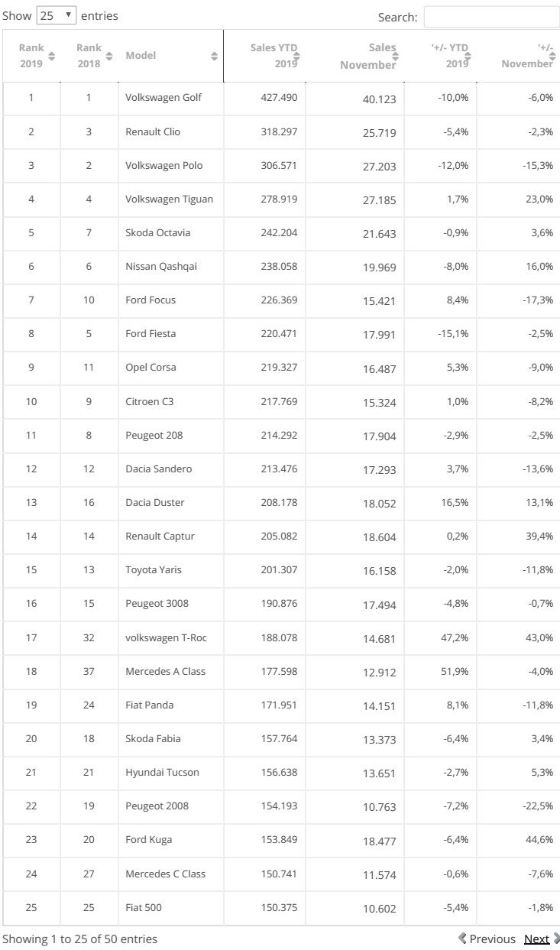Select the Skoda Octavia table row
560x950 pixels.
pos(280,233)
